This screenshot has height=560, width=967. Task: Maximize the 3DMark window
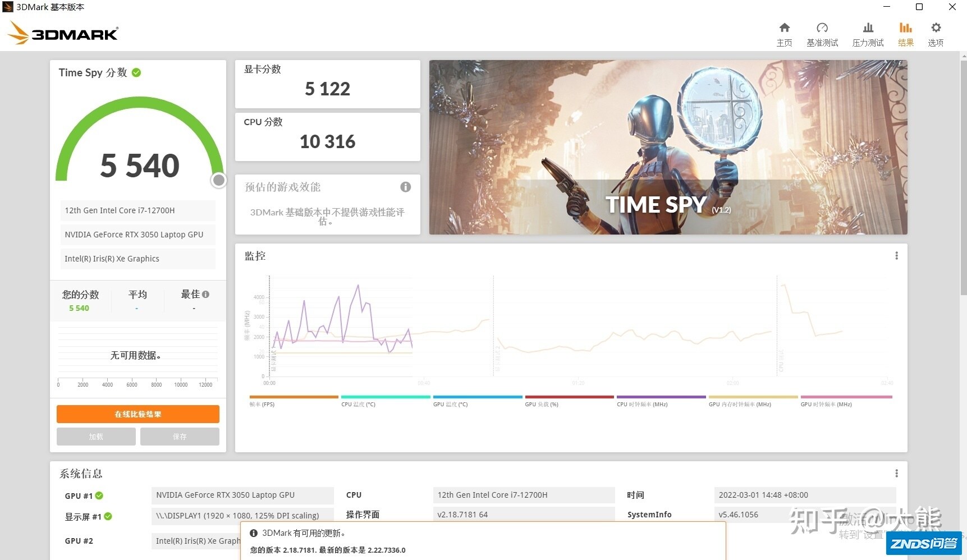[x=919, y=7]
